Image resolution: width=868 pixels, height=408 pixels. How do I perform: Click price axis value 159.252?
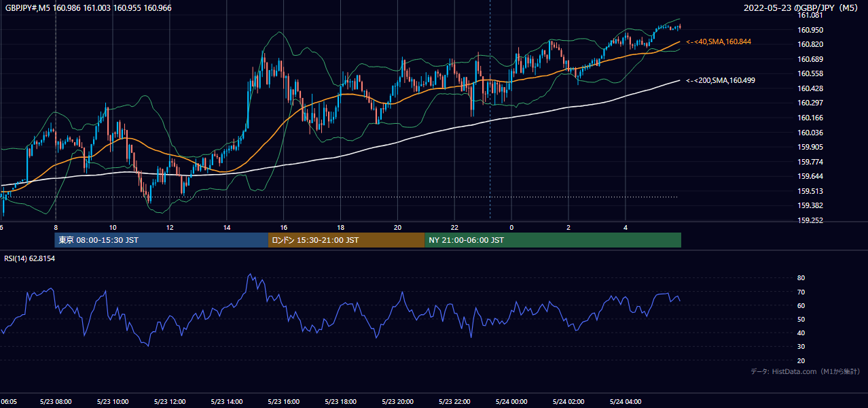[x=810, y=220]
